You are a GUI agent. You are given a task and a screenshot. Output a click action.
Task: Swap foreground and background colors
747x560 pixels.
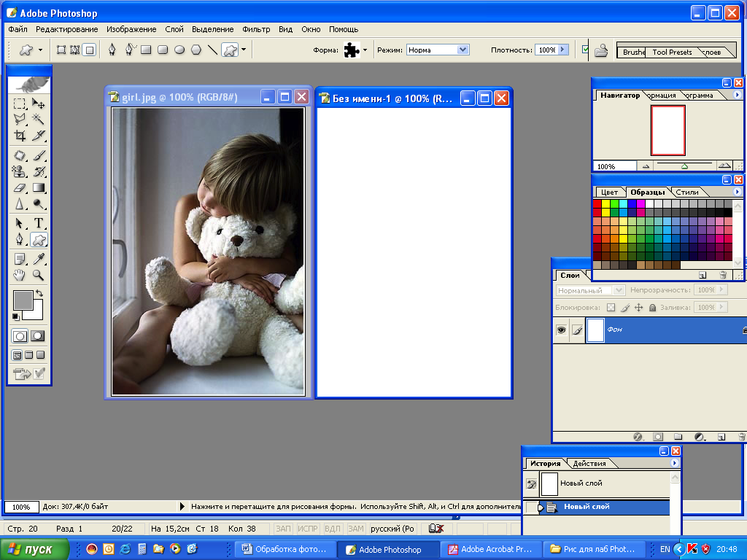pos(39,293)
